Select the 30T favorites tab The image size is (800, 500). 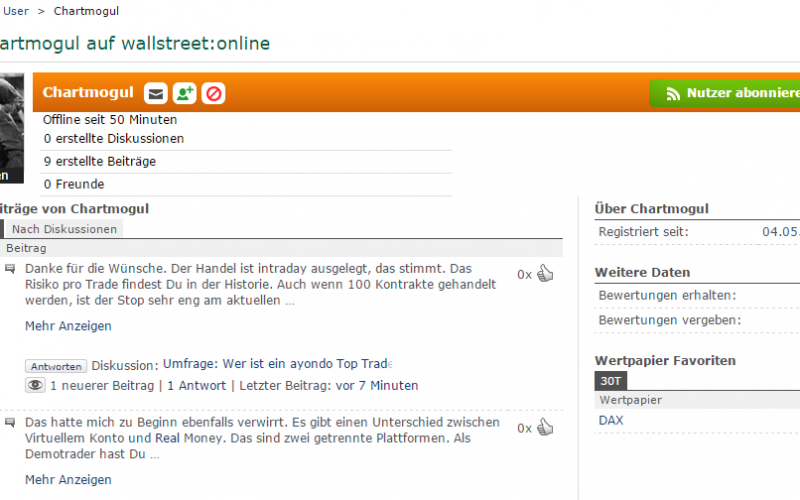(610, 380)
